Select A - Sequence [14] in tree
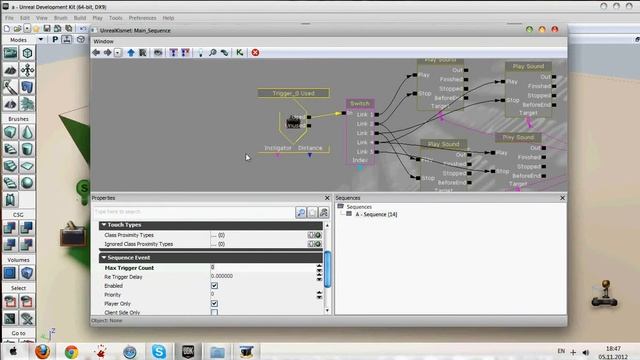 tap(376, 214)
